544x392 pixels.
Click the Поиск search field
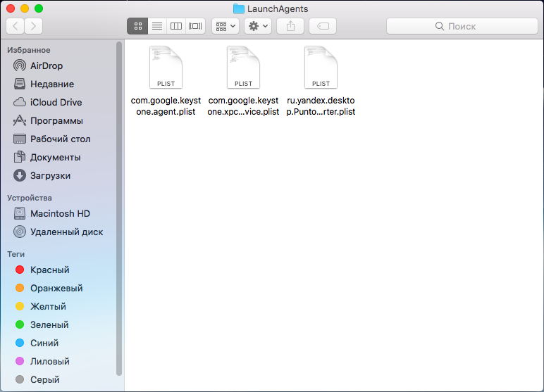(x=462, y=26)
